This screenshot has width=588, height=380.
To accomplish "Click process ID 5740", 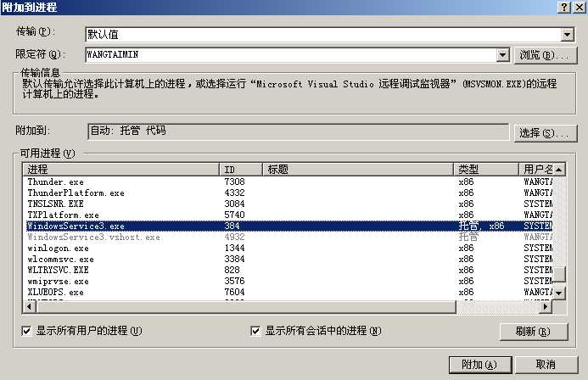I will click(234, 215).
